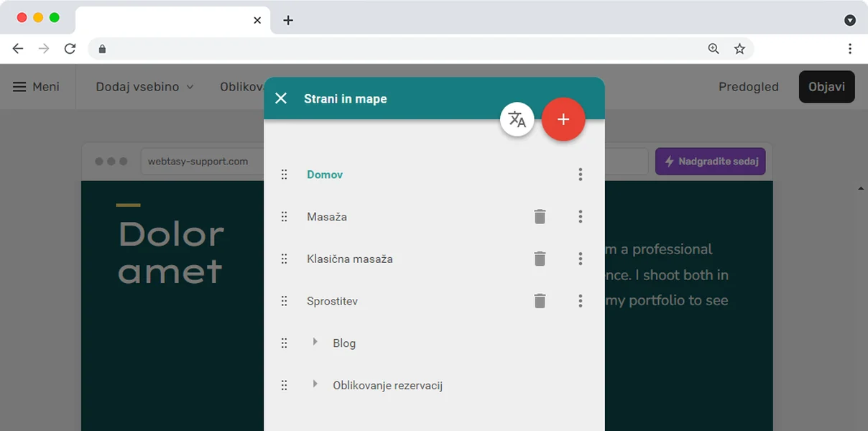
Task: Click the Nadgradite sedaj upgrade button
Action: point(711,162)
